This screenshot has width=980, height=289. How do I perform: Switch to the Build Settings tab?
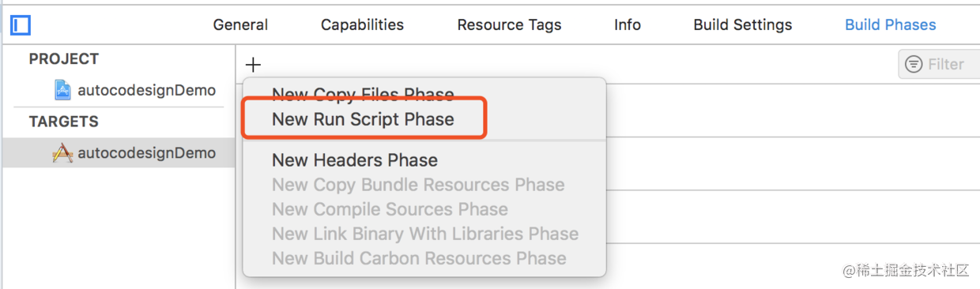743,25
